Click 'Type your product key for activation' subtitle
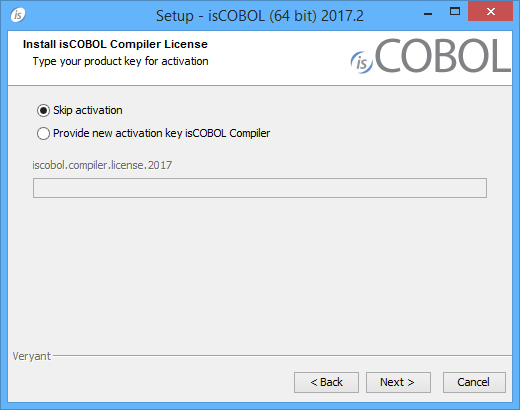520x410 pixels. pos(120,61)
